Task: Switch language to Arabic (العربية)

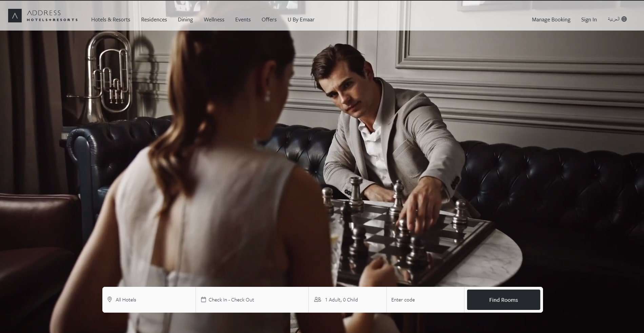Action: pos(613,19)
